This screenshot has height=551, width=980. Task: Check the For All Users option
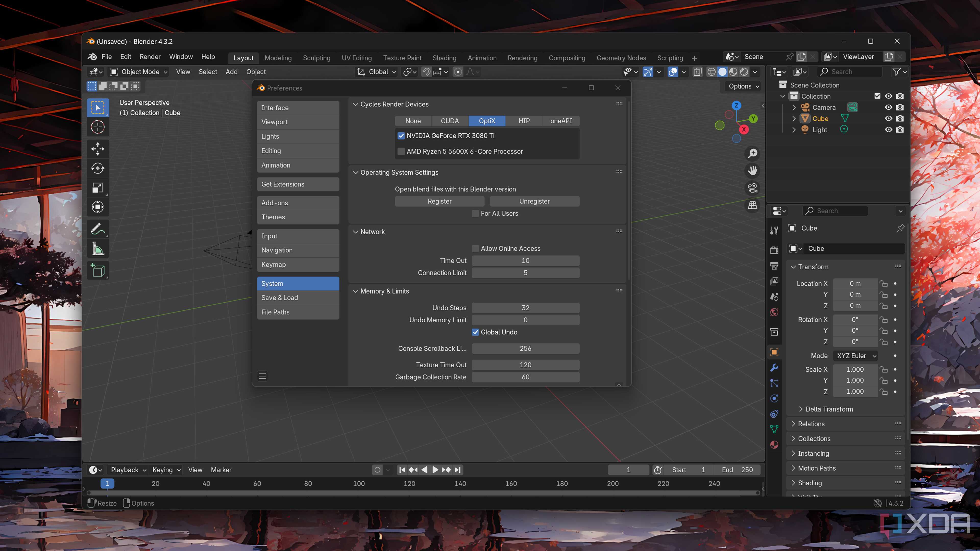coord(475,213)
